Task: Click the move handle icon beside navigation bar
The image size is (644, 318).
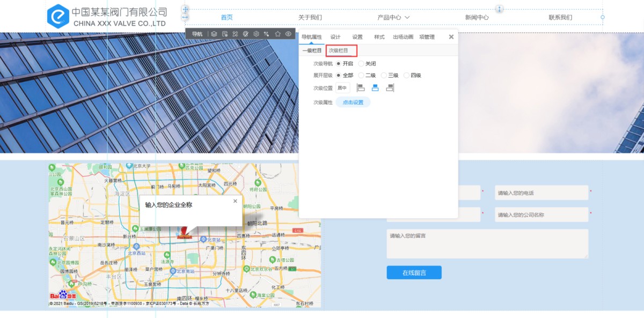Action: point(186,9)
